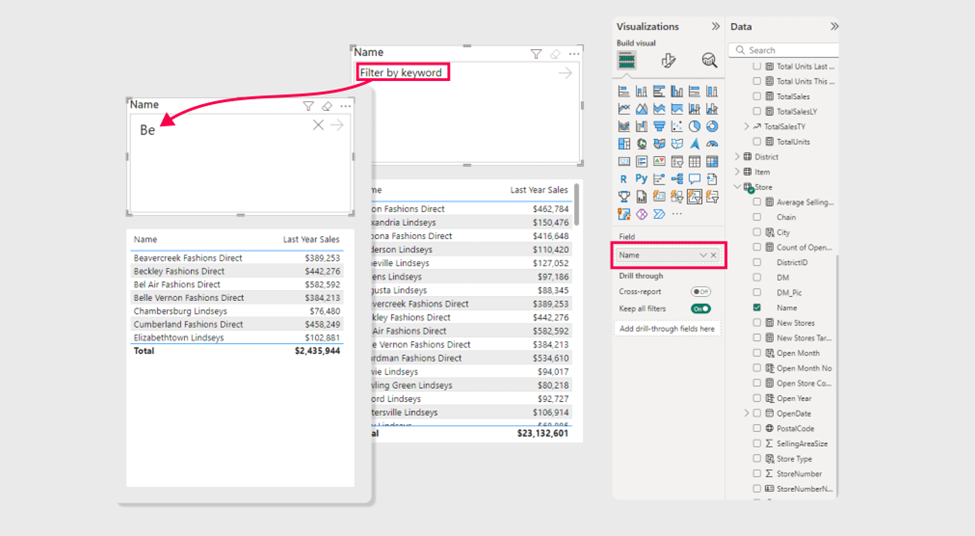975x536 pixels.
Task: Open the Analytics magnifier icon in Visualizations
Action: pos(709,61)
